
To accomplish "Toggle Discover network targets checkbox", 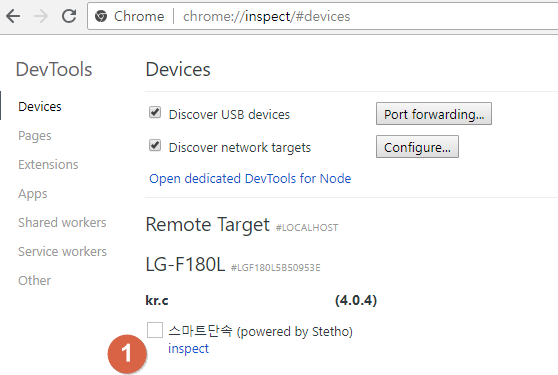I will tap(155, 145).
